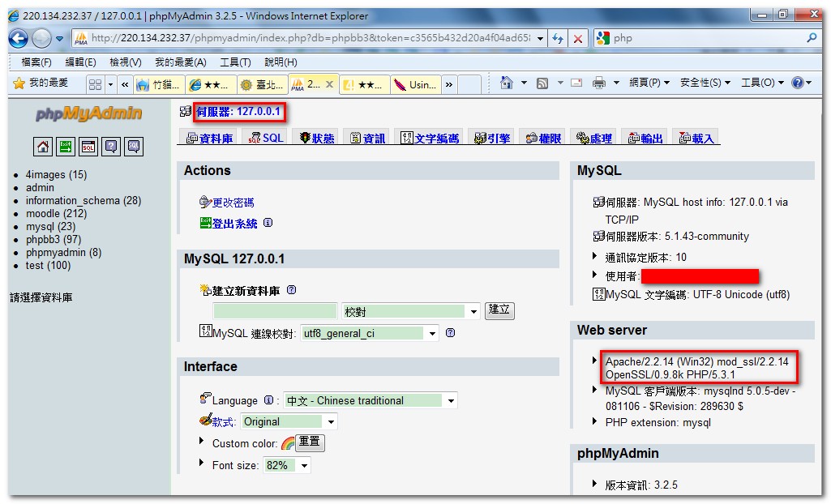The width and height of the screenshot is (831, 504).
Task: Pick a custom color with the rainbow icon
Action: coord(288,443)
